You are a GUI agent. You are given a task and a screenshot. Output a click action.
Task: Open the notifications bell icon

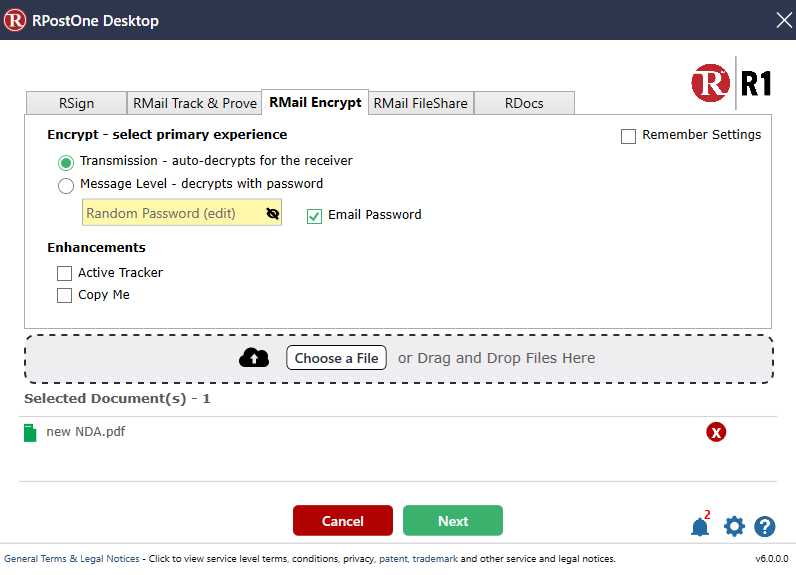point(700,527)
